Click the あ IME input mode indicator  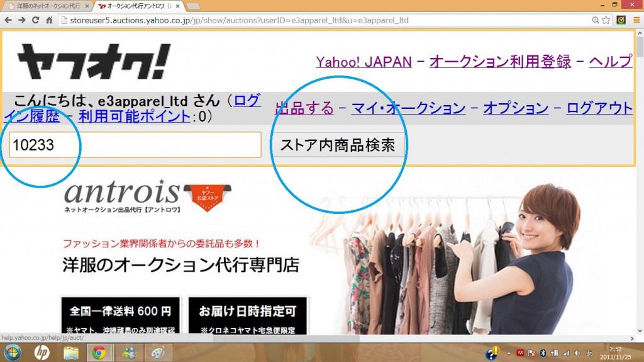tap(589, 353)
